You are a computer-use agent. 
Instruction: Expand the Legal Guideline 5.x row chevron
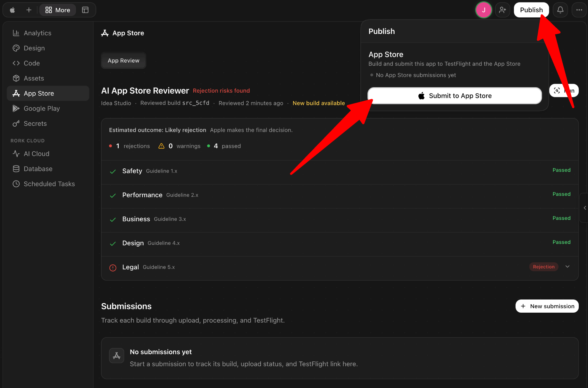click(x=567, y=267)
